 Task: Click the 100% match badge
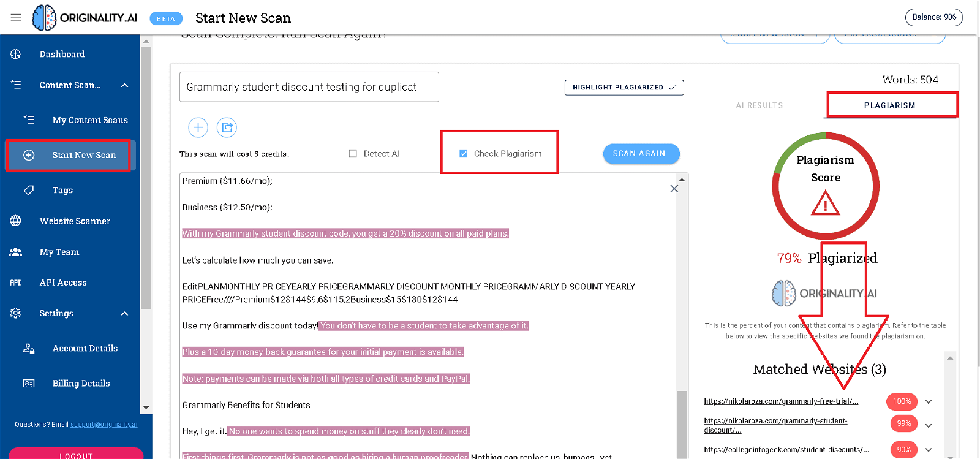[x=902, y=401]
